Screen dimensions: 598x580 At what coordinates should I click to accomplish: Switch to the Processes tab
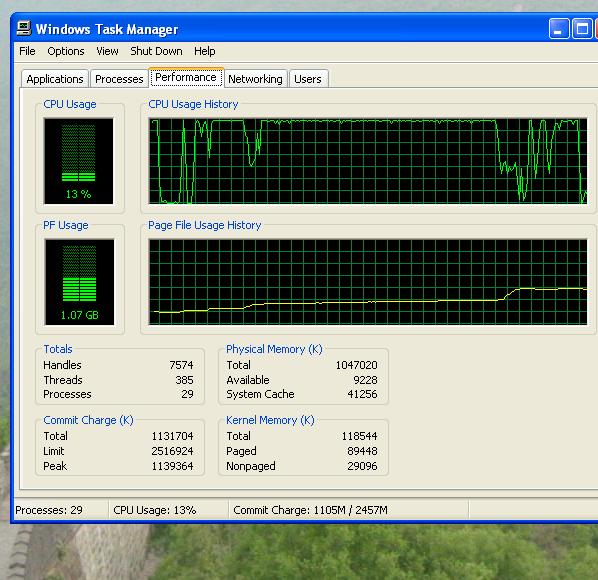tap(119, 79)
